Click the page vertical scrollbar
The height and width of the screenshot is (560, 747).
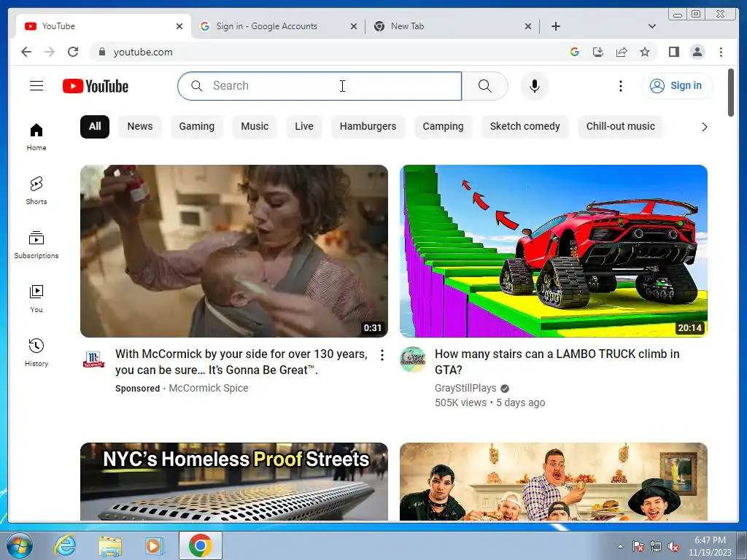click(731, 93)
